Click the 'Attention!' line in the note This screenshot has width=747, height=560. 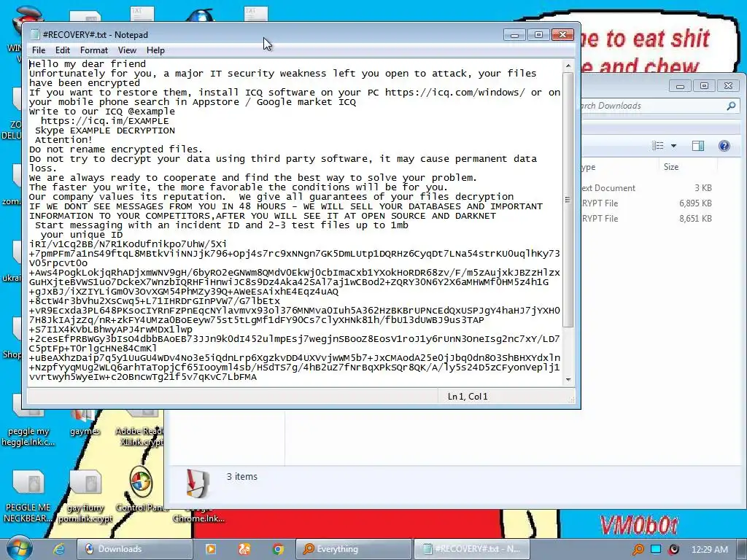(63, 140)
